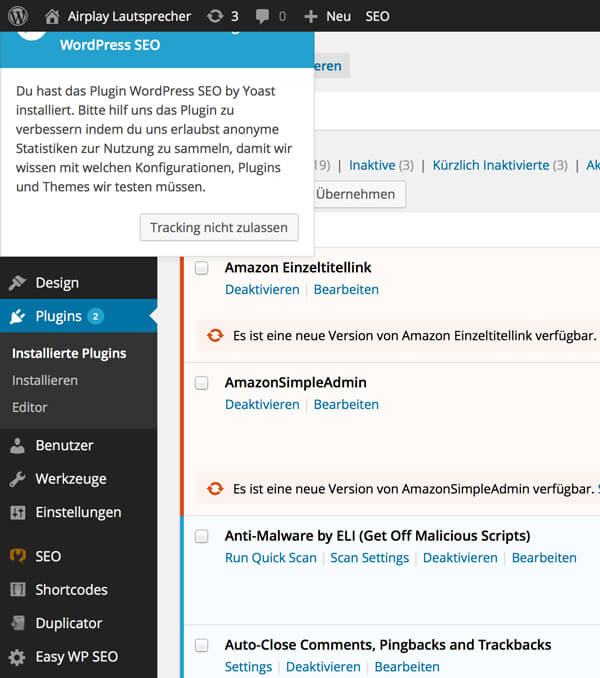This screenshot has height=678, width=600.
Task: Click the WordPress logo in the admin bar
Action: pyautogui.click(x=18, y=16)
